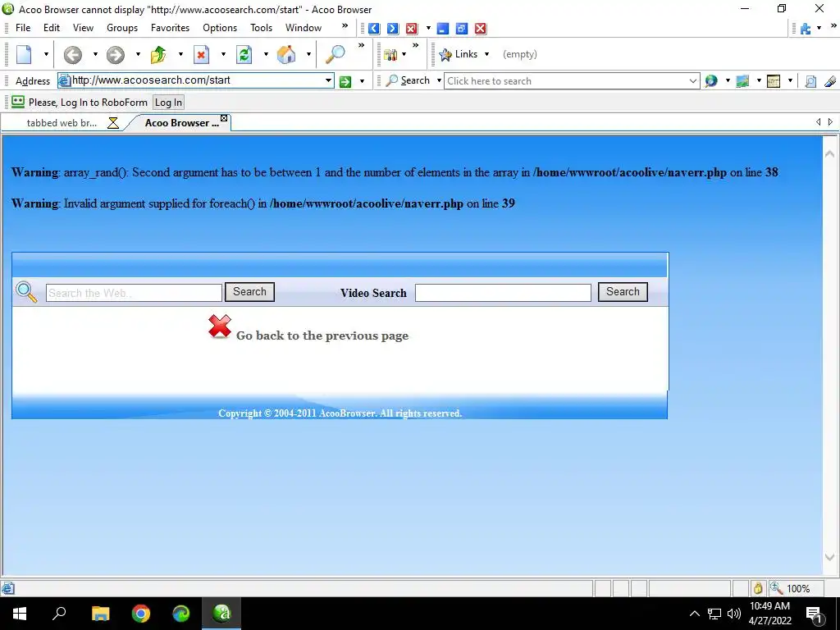Click the blue restore tab window icon
Screen dimensions: 840x630
click(462, 29)
